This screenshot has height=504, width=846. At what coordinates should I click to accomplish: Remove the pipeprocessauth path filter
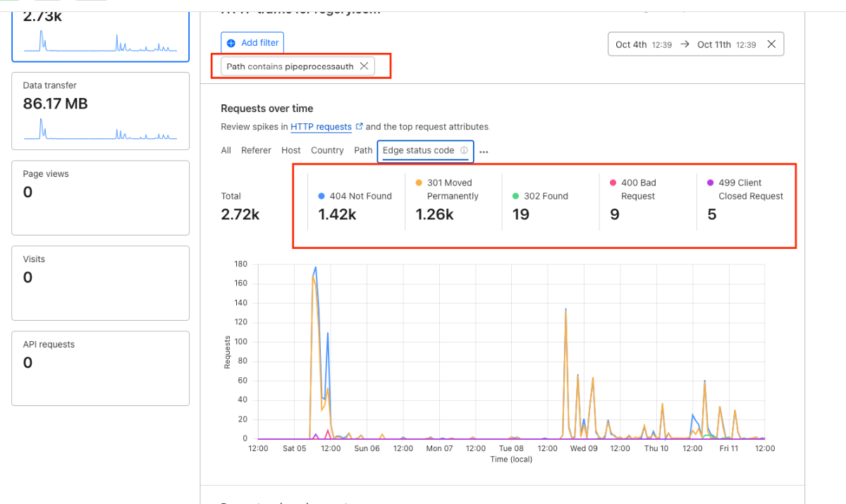(x=364, y=66)
